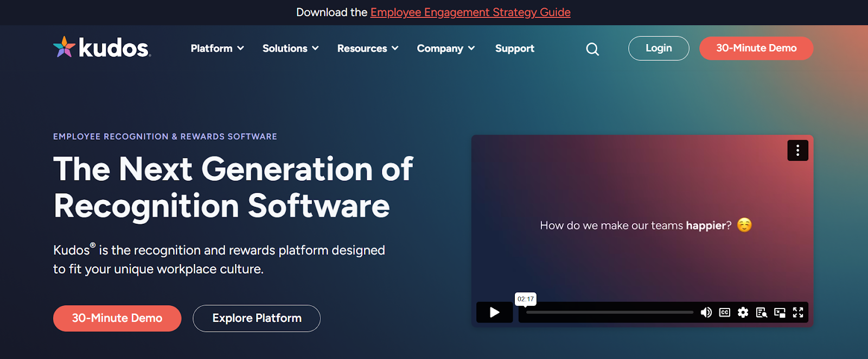Viewport: 868px width, 359px height.
Task: Enable picture-in-picture mode on the video
Action: (780, 312)
